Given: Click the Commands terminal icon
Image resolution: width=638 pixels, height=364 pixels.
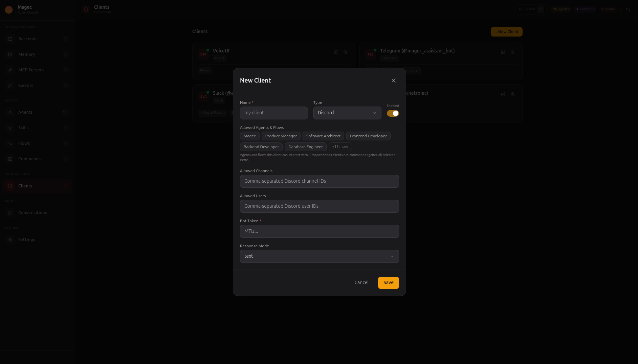Looking at the screenshot, I should 10,159.
